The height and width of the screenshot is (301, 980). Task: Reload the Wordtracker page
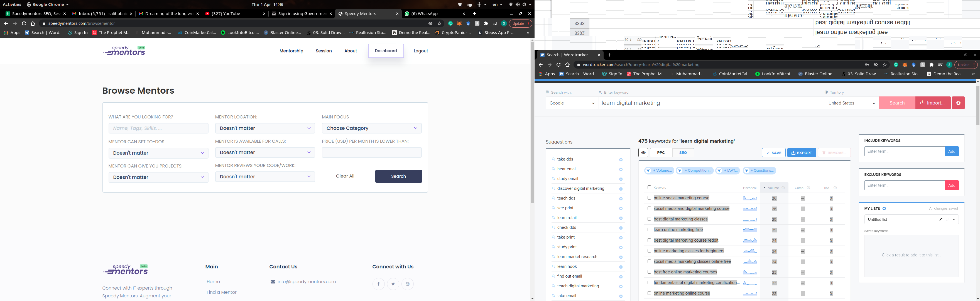click(x=558, y=65)
